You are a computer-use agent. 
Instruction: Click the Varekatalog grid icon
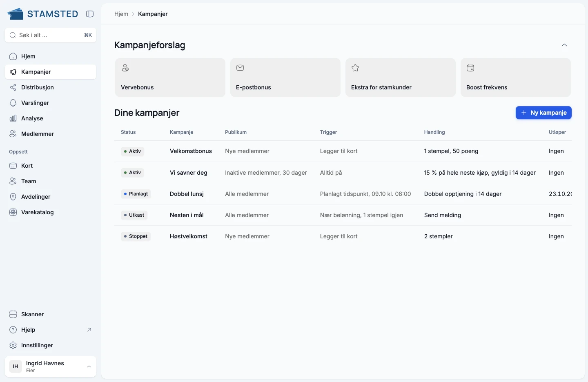(x=13, y=212)
